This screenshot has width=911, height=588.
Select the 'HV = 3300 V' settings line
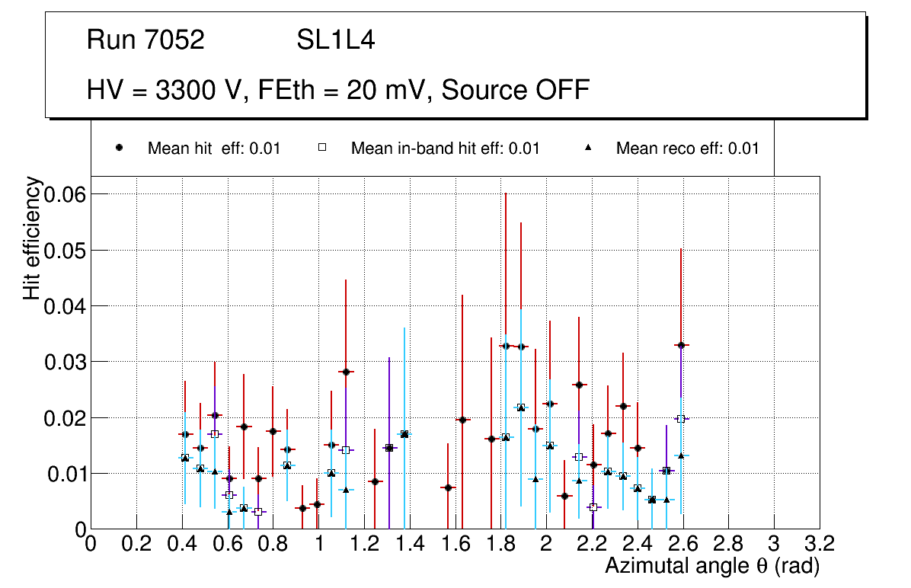coord(338,90)
